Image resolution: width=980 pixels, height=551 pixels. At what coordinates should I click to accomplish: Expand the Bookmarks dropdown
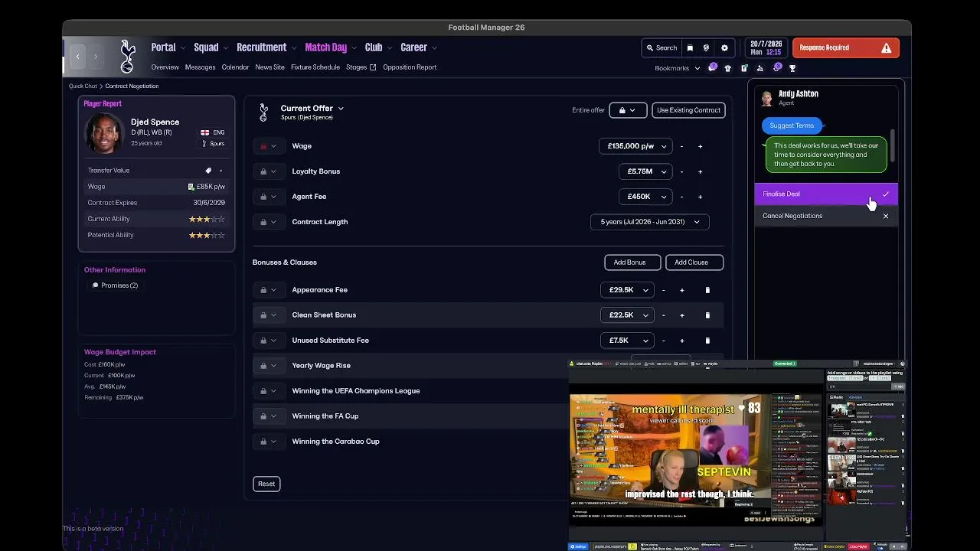pos(678,68)
